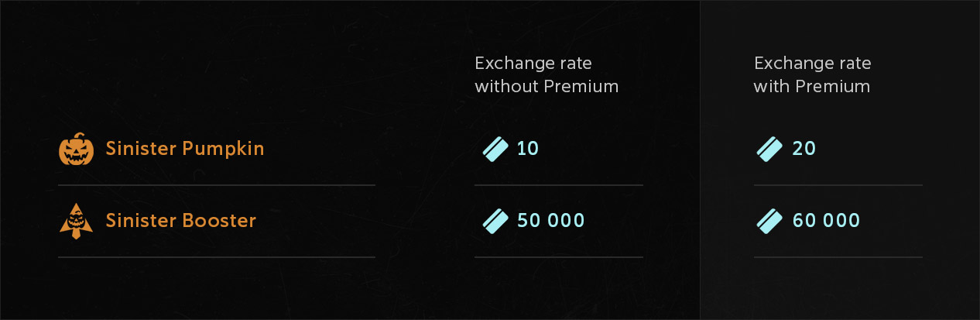The width and height of the screenshot is (980, 320).
Task: Click the 'Exchange rate without Premium' header
Action: pyautogui.click(x=547, y=74)
